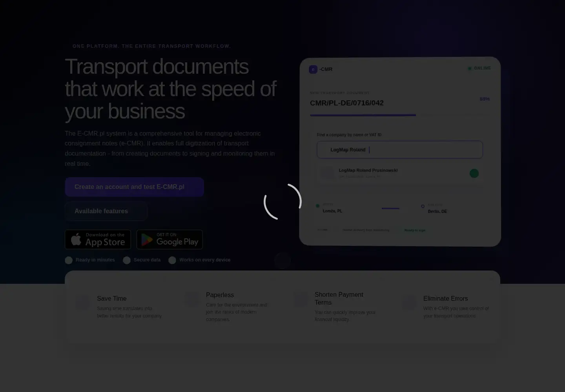Image resolution: width=565 pixels, height=392 pixels.
Task: Click the e-CMR logo icon in the document card
Action: point(313,69)
